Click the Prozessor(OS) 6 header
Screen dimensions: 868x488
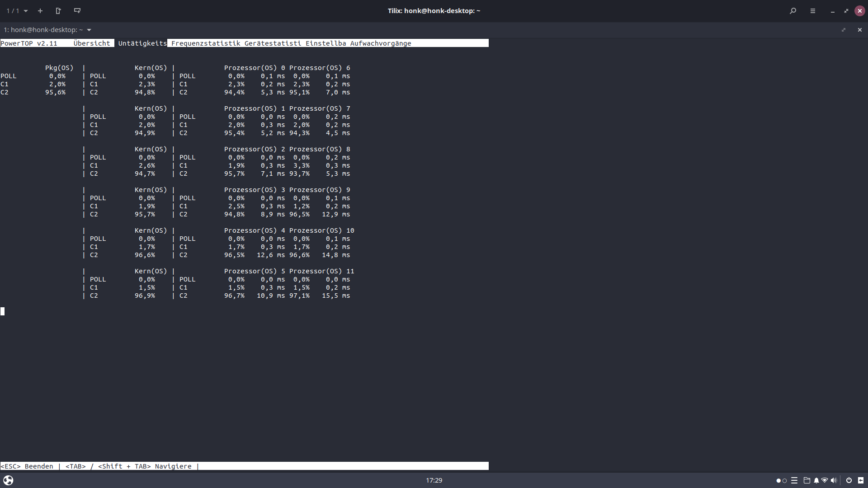(320, 68)
